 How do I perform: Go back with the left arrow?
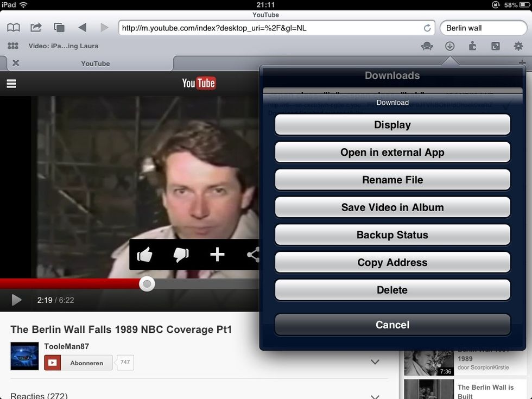pyautogui.click(x=82, y=28)
